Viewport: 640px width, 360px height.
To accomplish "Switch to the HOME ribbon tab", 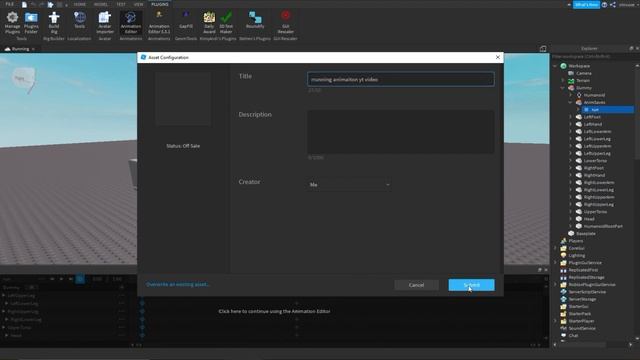I will click(80, 4).
